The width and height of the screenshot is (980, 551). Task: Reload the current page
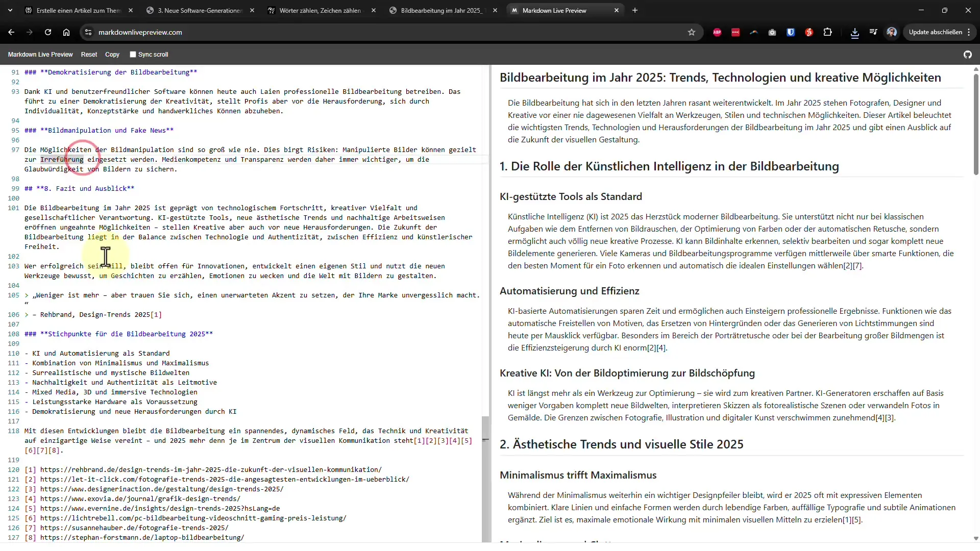[x=48, y=32]
